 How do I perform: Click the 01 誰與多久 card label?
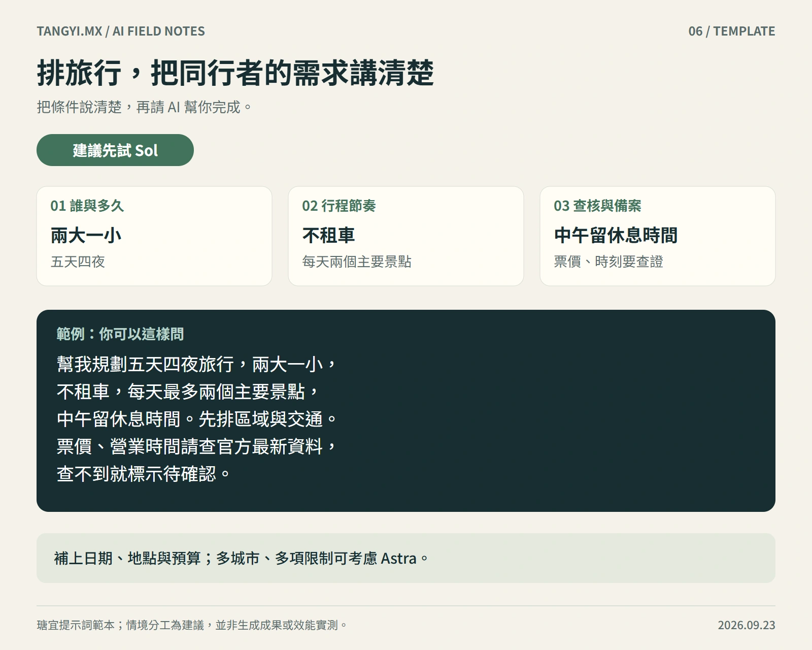pos(87,206)
